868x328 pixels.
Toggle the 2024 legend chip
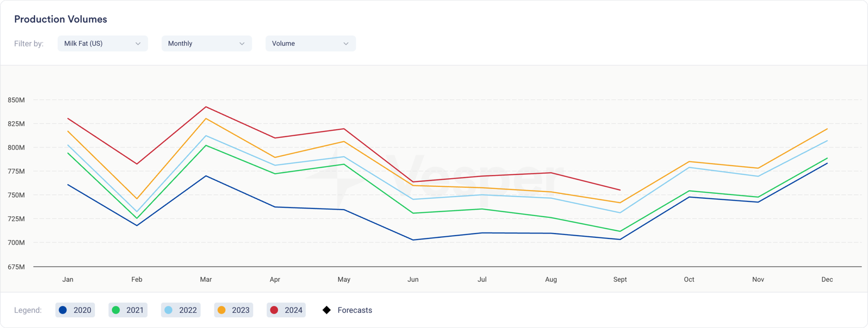tap(286, 310)
